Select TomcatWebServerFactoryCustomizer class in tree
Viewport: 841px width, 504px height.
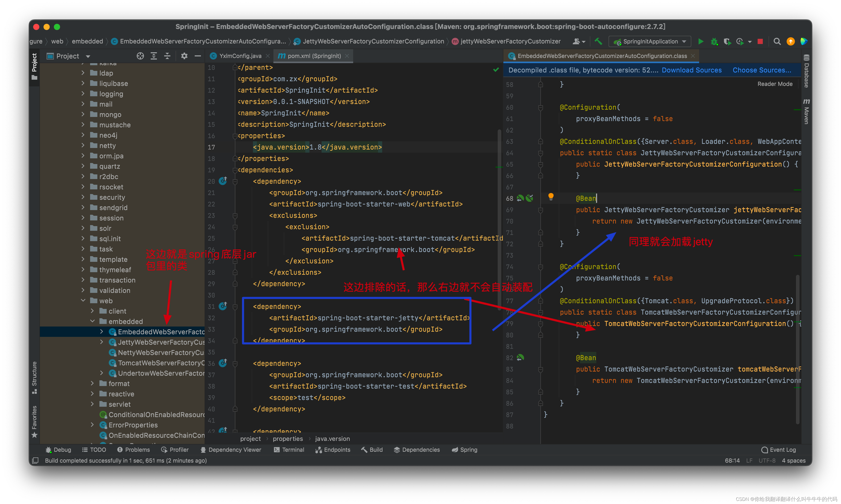(x=157, y=363)
